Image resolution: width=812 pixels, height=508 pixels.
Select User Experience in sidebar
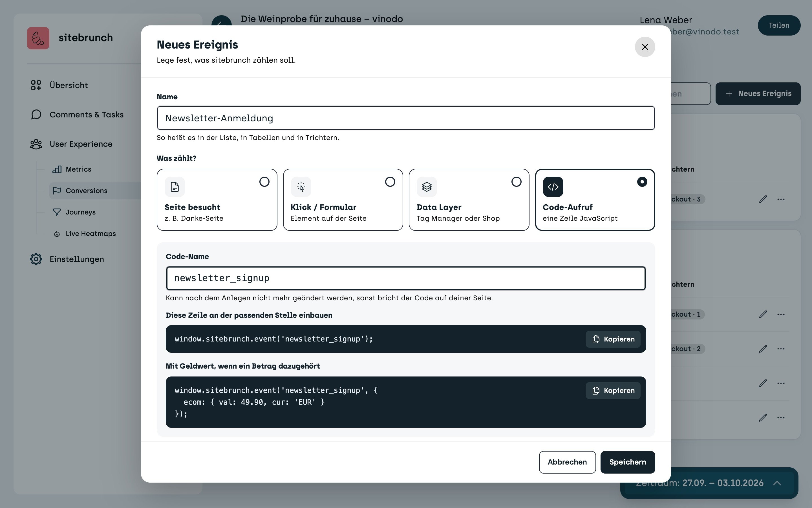(x=81, y=144)
